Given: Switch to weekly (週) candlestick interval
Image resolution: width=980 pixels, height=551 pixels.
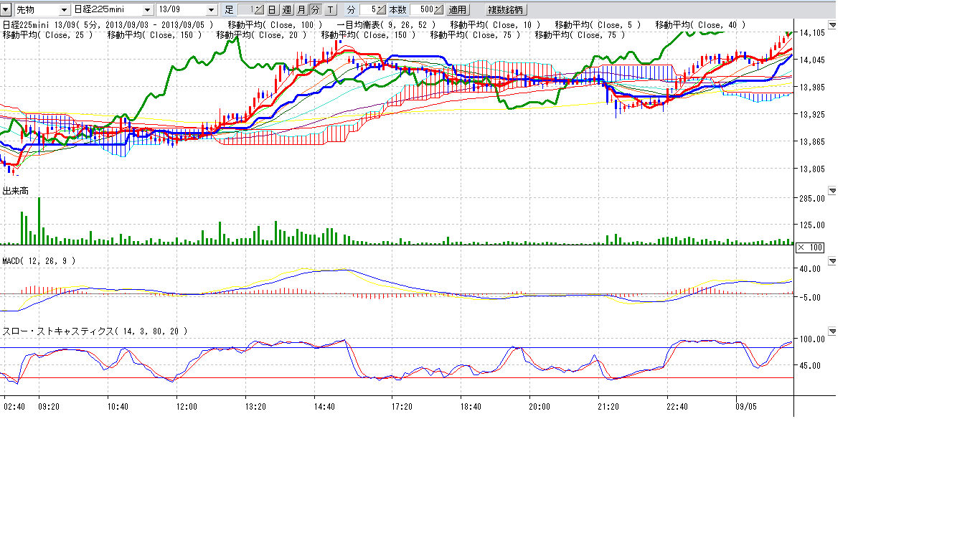Looking at the screenshot, I should [x=287, y=10].
